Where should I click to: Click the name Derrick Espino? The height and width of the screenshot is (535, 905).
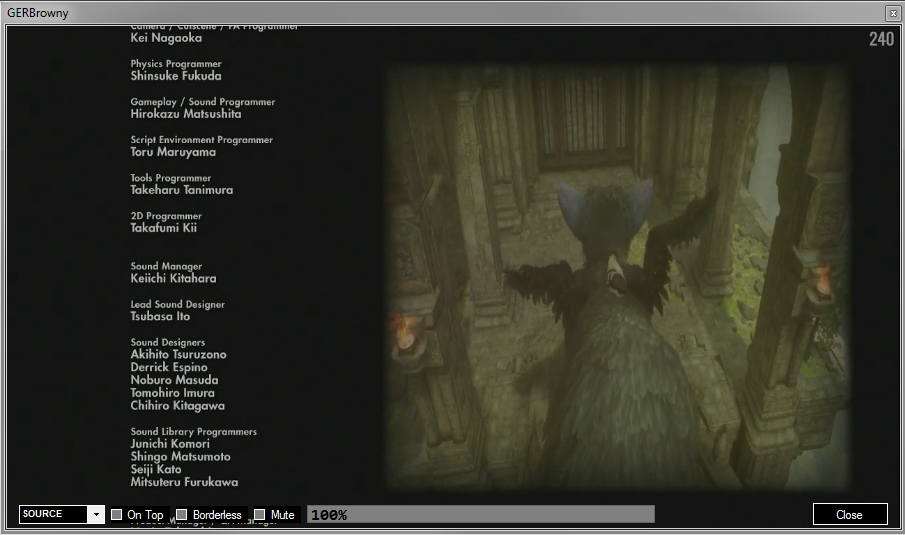(x=169, y=367)
